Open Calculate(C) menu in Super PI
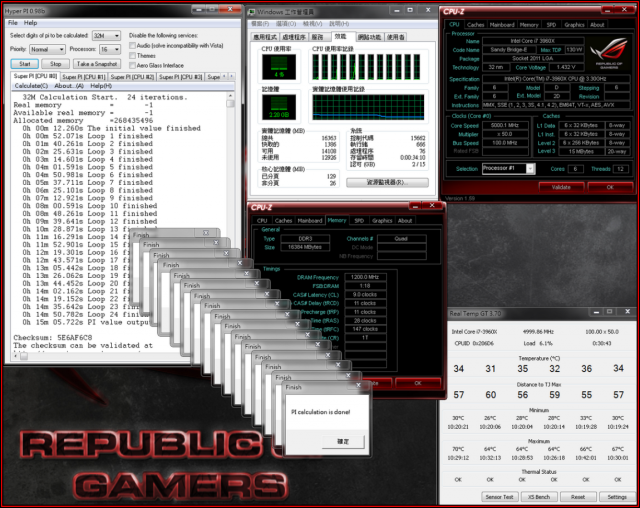Viewport: 640px width, 508px height. pos(31,86)
